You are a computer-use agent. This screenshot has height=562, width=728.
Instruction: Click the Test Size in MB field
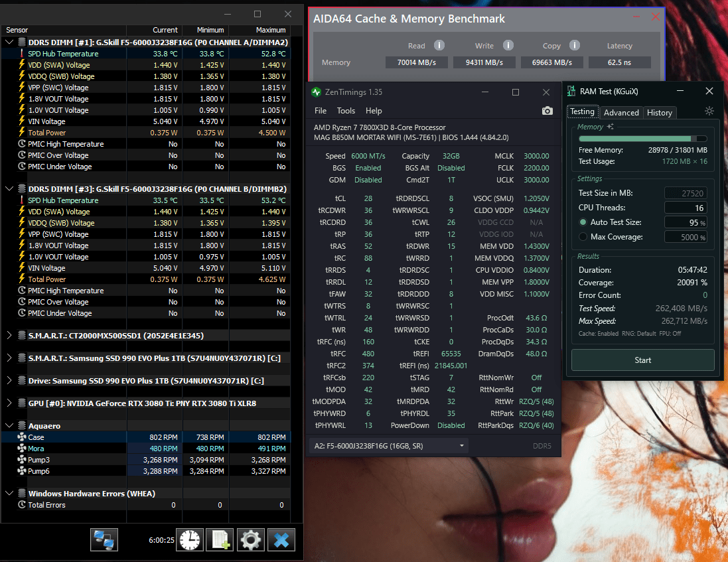pyautogui.click(x=686, y=193)
